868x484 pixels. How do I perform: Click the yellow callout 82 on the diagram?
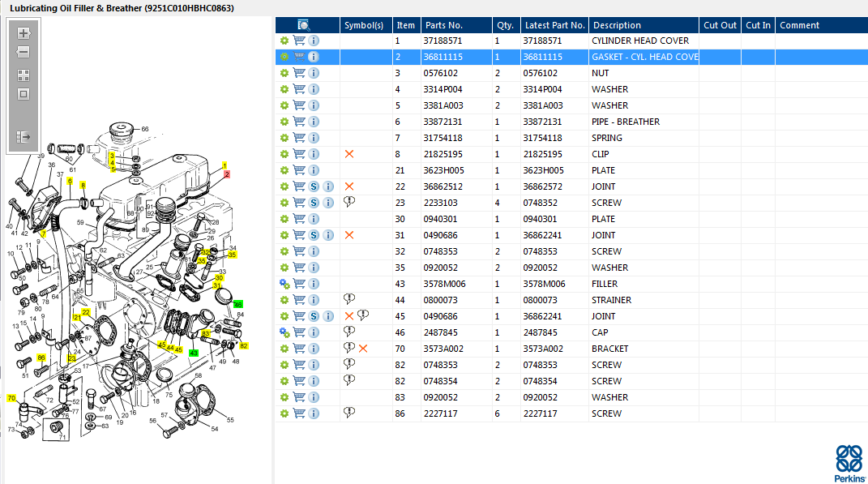point(244,345)
